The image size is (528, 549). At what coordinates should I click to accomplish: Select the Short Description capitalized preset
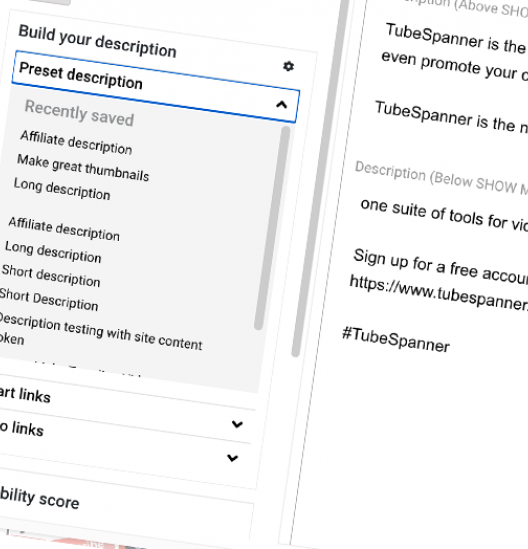(49, 300)
